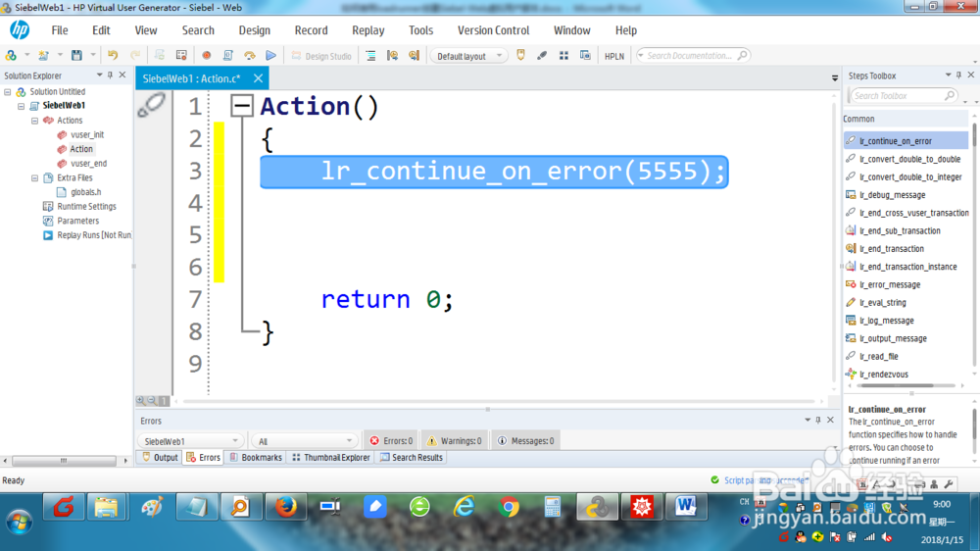The width and height of the screenshot is (980, 551).
Task: Click the HPLN toolbar button
Action: [614, 56]
